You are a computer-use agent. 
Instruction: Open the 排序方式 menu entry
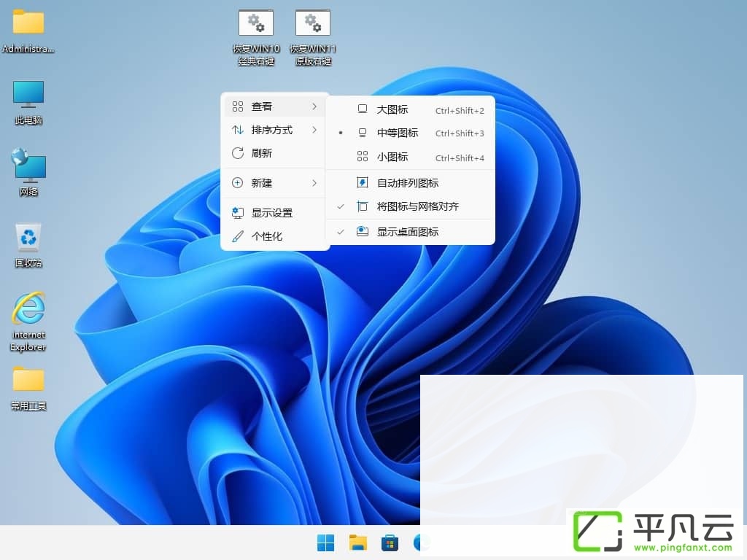[274, 130]
